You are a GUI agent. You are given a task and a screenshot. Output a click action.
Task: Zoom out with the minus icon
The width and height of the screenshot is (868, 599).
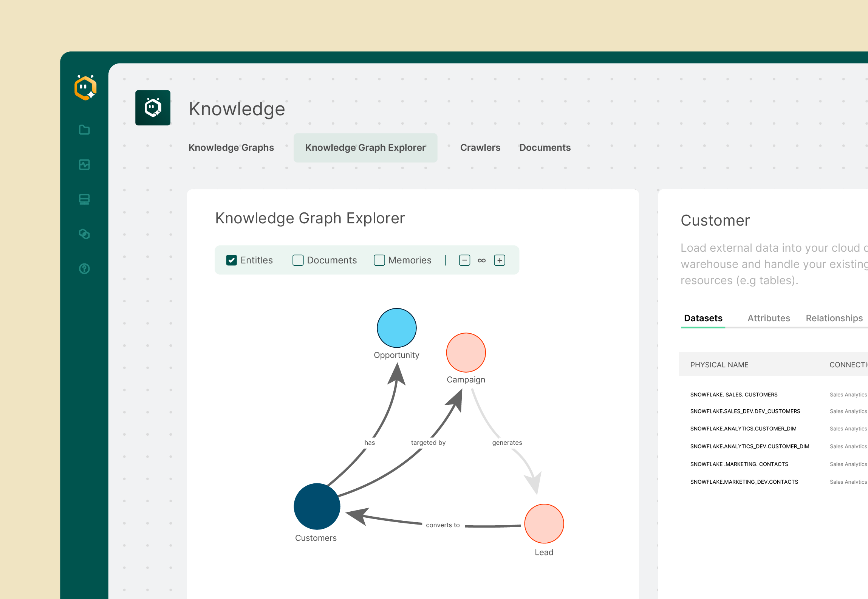(x=464, y=260)
